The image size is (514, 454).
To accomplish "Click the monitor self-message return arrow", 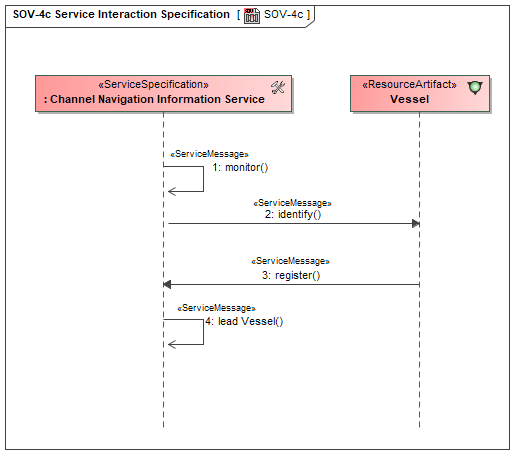I will click(x=172, y=191).
